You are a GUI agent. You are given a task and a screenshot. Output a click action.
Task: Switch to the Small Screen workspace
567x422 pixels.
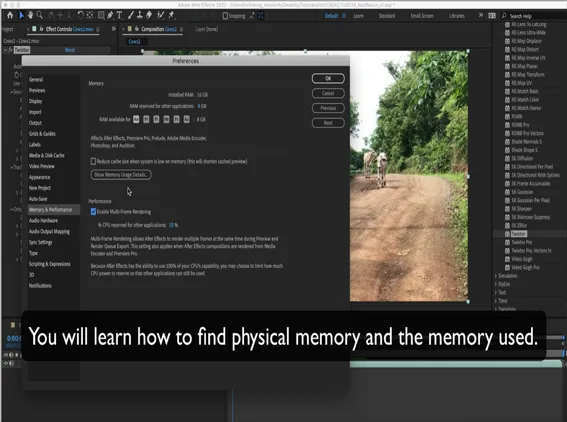(x=422, y=16)
